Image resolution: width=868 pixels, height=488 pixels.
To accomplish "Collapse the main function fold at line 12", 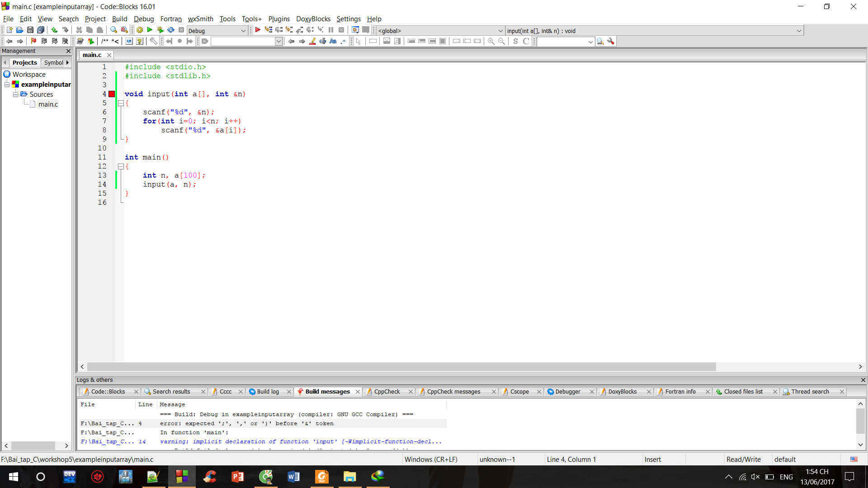I will pos(121,166).
